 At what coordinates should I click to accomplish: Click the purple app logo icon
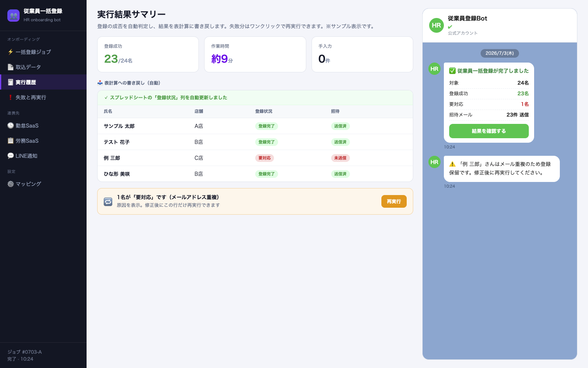[x=13, y=16]
